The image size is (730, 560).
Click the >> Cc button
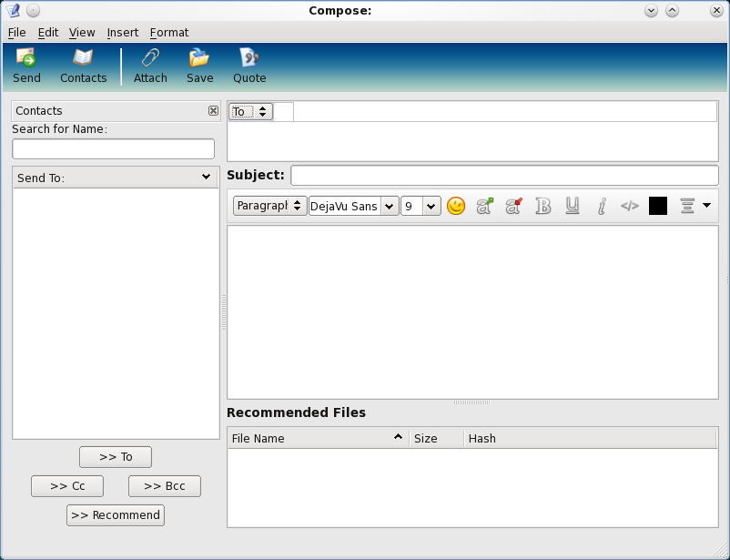pos(67,486)
